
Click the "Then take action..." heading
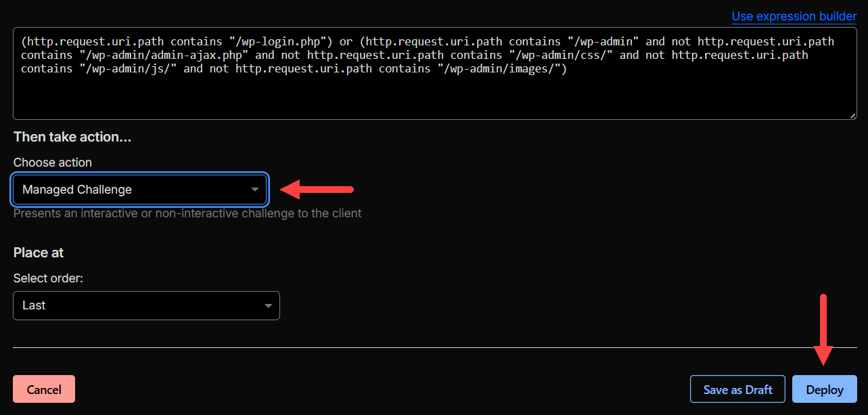click(x=72, y=136)
